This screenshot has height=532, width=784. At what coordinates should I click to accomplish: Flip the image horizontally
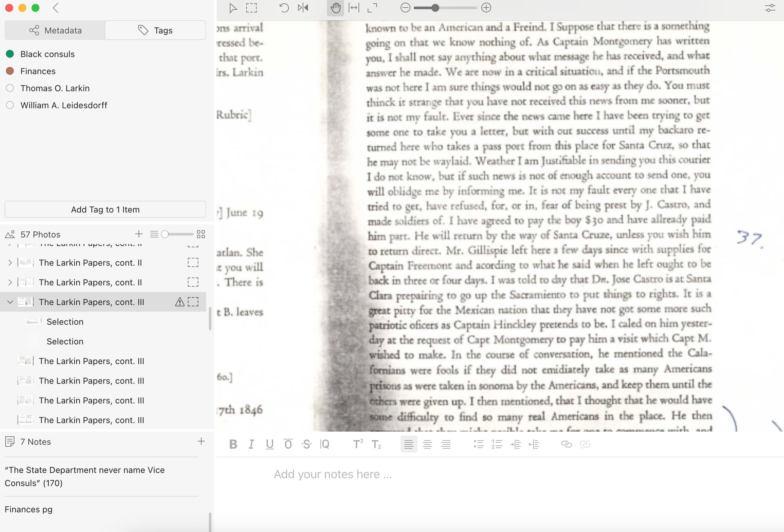click(303, 8)
